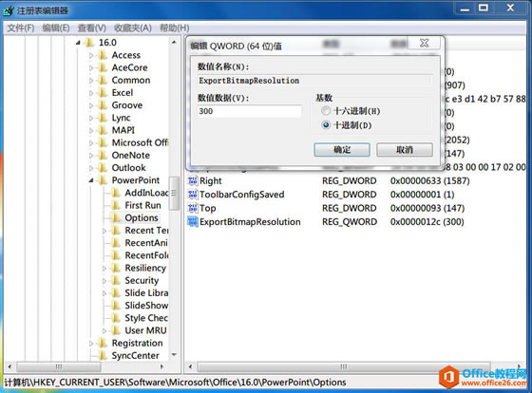Click the Options folder icon
This screenshot has height=393, width=532.
[x=116, y=217]
